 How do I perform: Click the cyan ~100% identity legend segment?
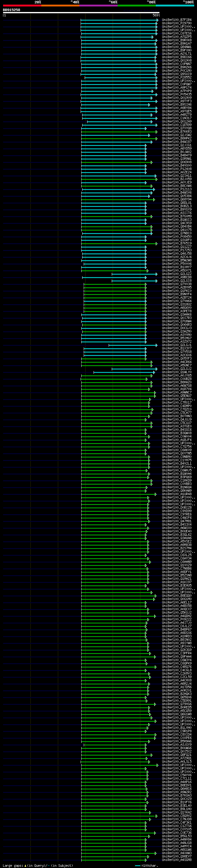pyautogui.click(x=175, y=6)
